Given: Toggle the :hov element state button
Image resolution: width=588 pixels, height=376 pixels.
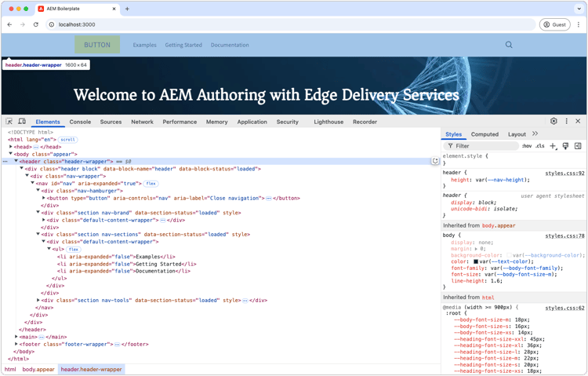Looking at the screenshot, I should pyautogui.click(x=527, y=146).
